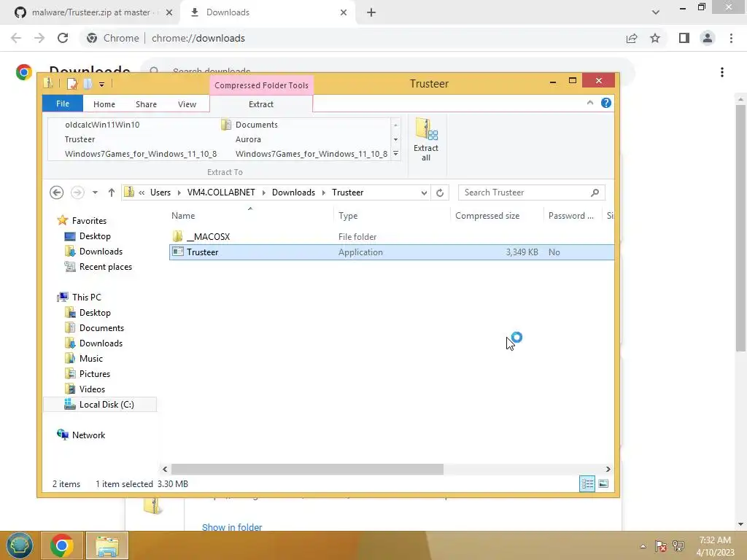747x560 pixels.
Task: Click Show in folder link in Chrome Downloads
Action: 232,527
